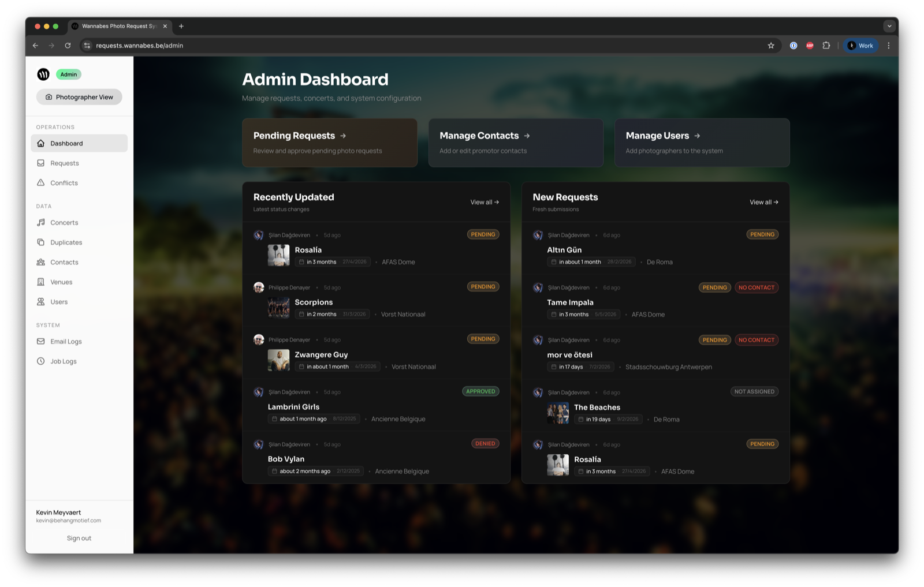Click the camera icon on Photographer View
Screen dimensions: 924x587
[49, 97]
